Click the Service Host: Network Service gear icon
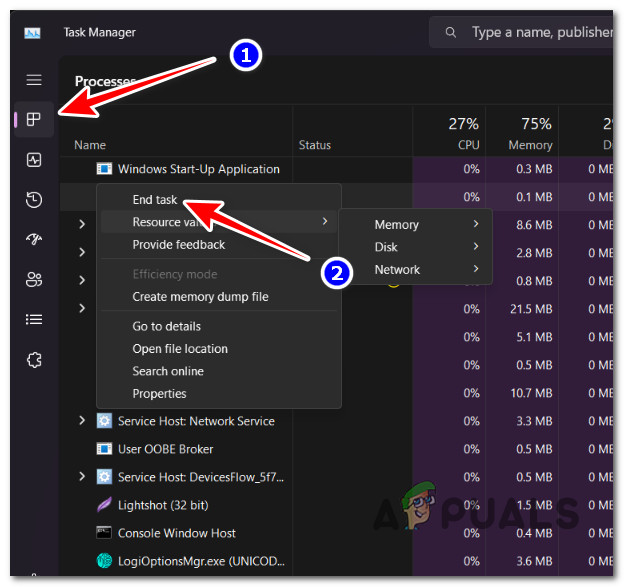The height and width of the screenshot is (587, 624). click(104, 421)
